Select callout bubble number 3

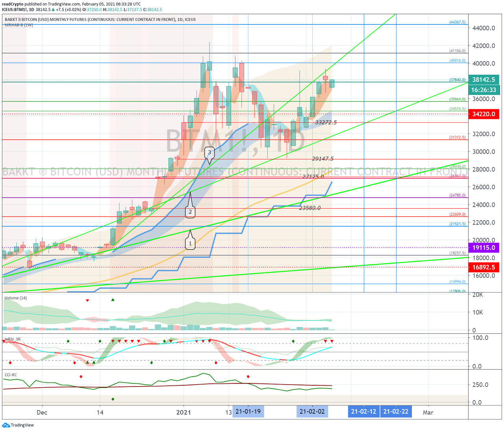209,152
